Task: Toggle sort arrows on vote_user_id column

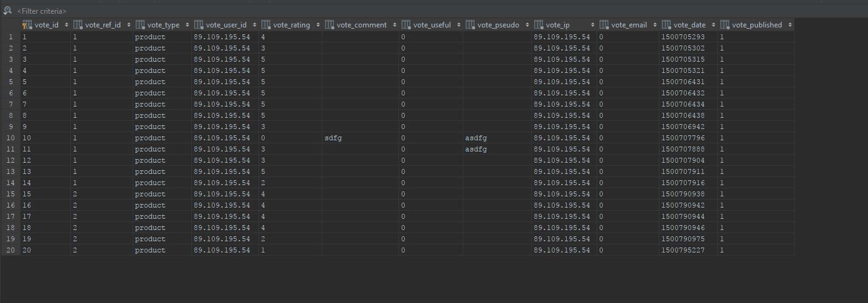Action: point(255,25)
